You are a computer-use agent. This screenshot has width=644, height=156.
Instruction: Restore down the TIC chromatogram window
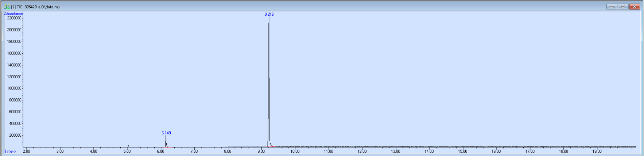[x=623, y=7]
